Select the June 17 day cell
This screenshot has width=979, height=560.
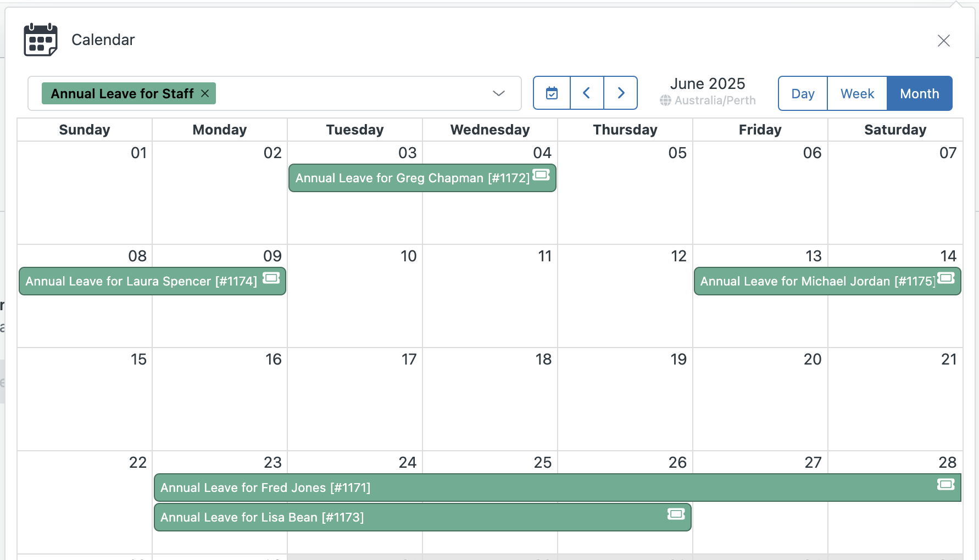point(355,399)
